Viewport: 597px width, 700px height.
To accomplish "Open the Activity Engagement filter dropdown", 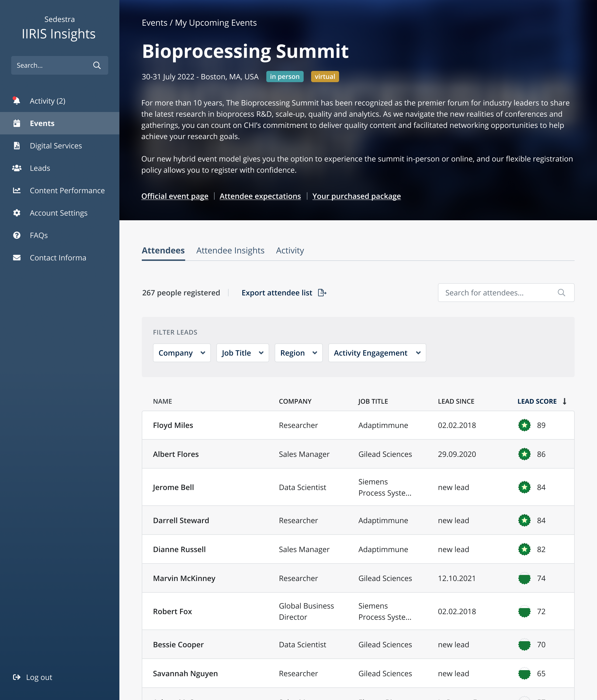I will pos(377,353).
